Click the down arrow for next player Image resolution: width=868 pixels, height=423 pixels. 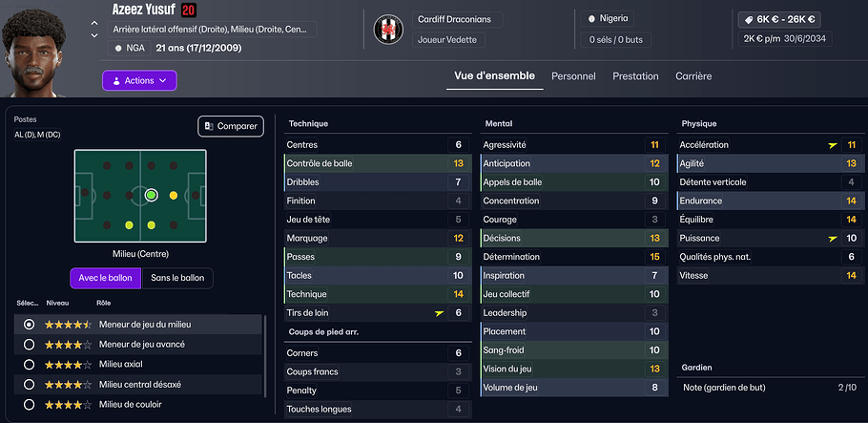(x=93, y=35)
